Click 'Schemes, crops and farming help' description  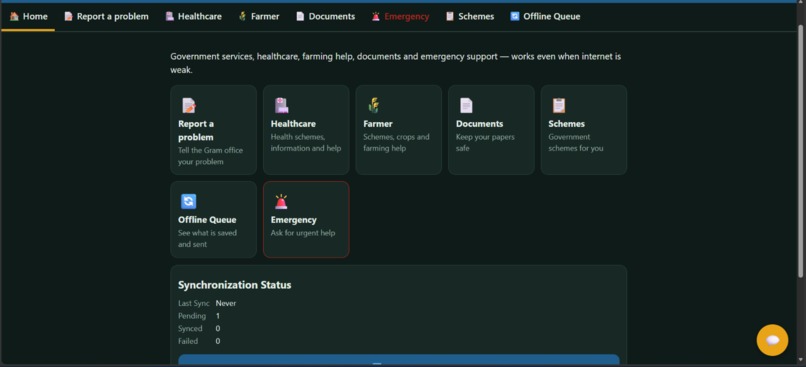pyautogui.click(x=396, y=143)
